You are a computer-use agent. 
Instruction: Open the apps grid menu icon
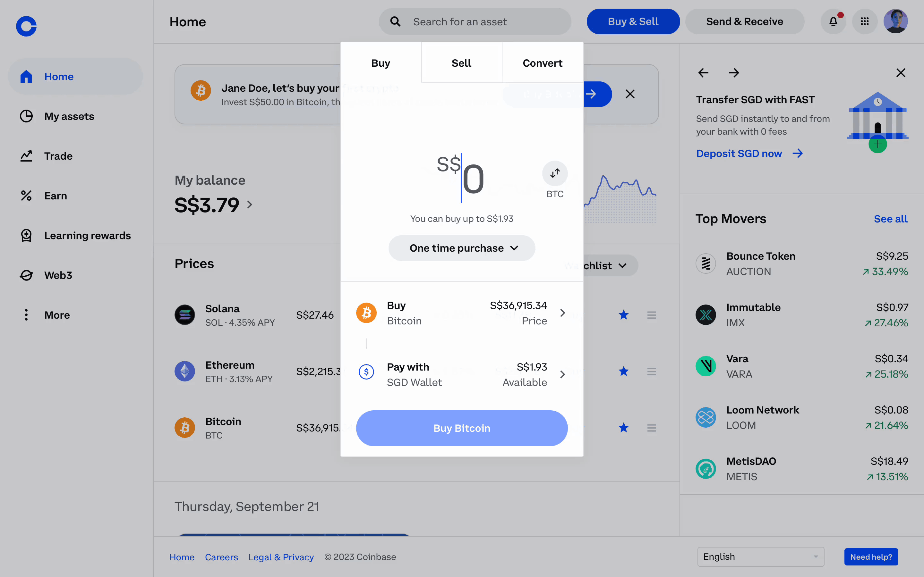click(864, 22)
